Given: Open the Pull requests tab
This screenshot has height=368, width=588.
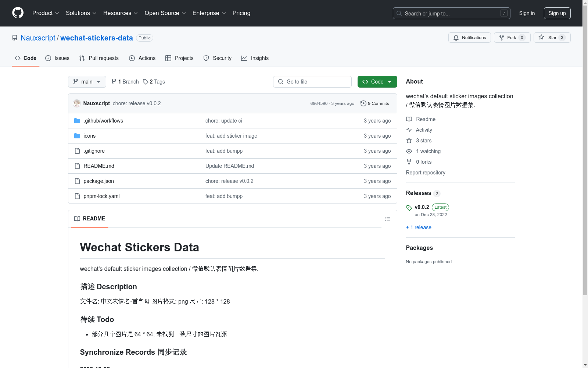Looking at the screenshot, I should [x=99, y=58].
